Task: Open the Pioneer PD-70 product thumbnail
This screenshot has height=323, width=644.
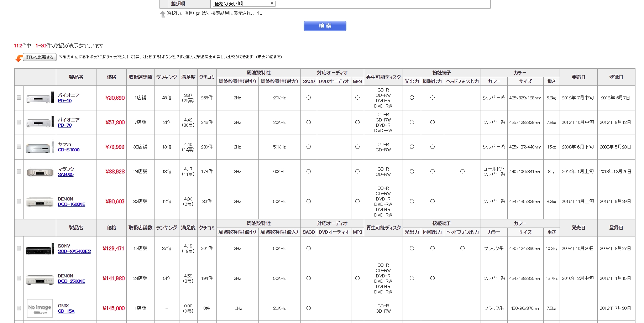Action: (40, 123)
